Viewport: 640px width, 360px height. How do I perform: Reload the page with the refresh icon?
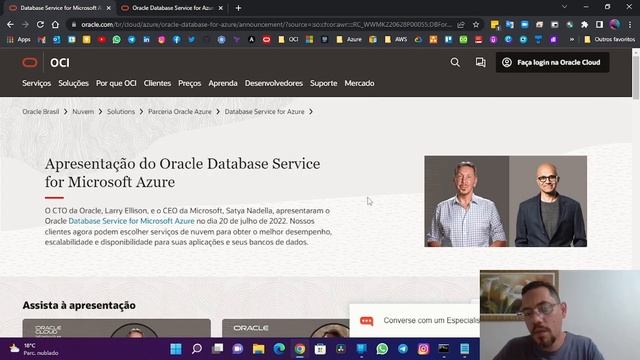click(40, 24)
